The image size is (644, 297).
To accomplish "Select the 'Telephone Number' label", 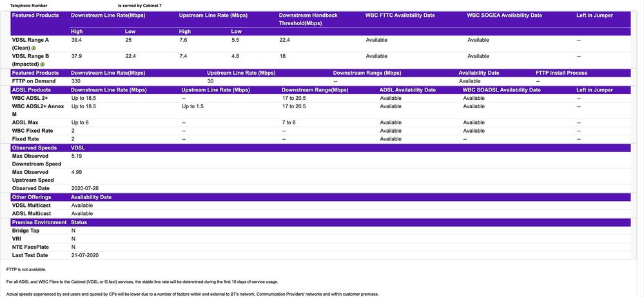I will pos(29,6).
